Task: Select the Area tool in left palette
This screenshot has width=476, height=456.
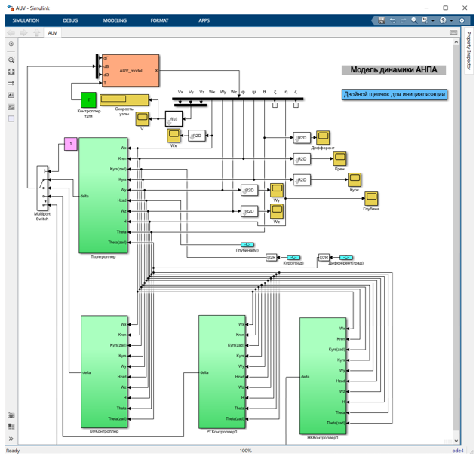Action: tap(11, 118)
